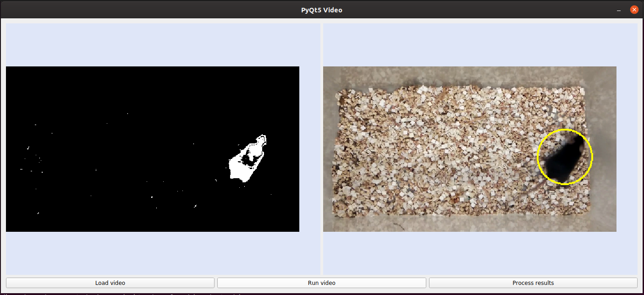Minimize the PyQt5 Video window
The height and width of the screenshot is (295, 644).
point(619,10)
